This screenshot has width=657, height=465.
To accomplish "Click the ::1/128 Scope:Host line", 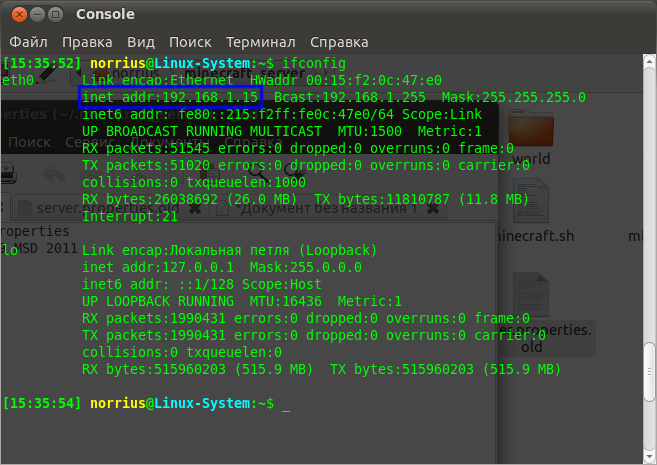I will (250, 284).
